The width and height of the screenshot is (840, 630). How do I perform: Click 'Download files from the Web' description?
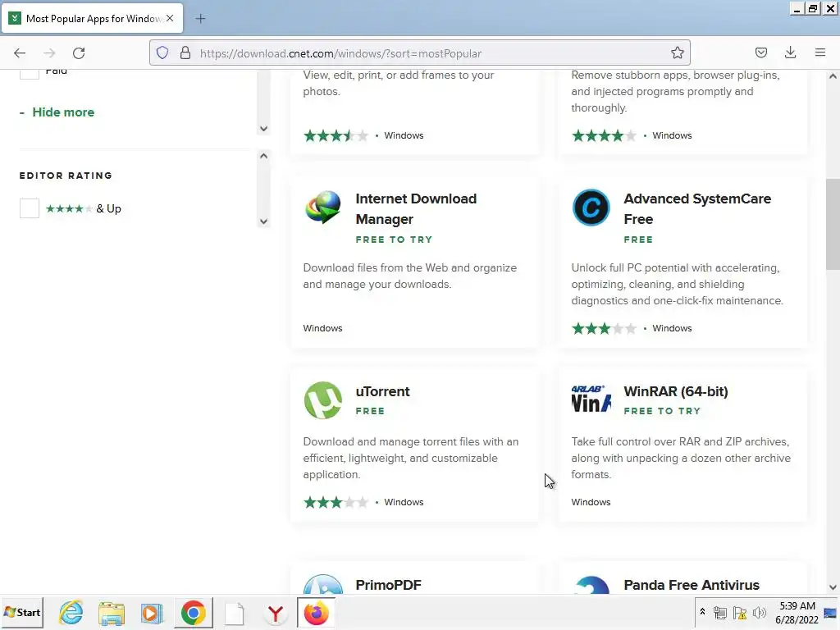pos(410,276)
